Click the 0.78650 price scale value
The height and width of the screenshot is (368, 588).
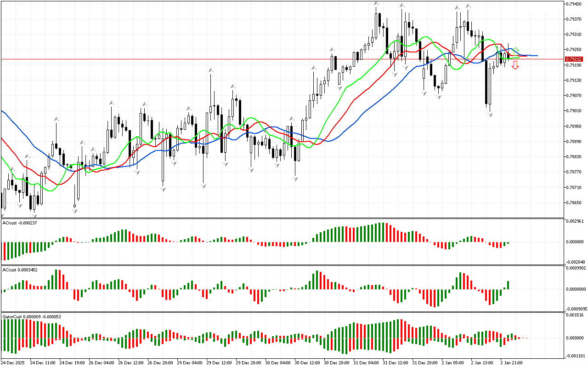coord(574,202)
